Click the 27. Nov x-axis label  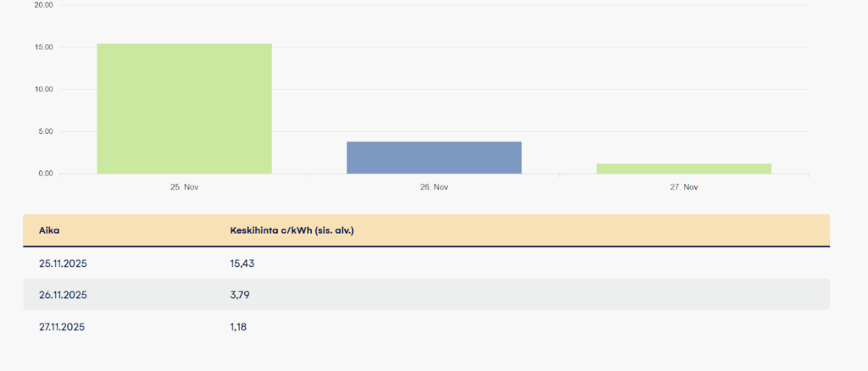683,186
